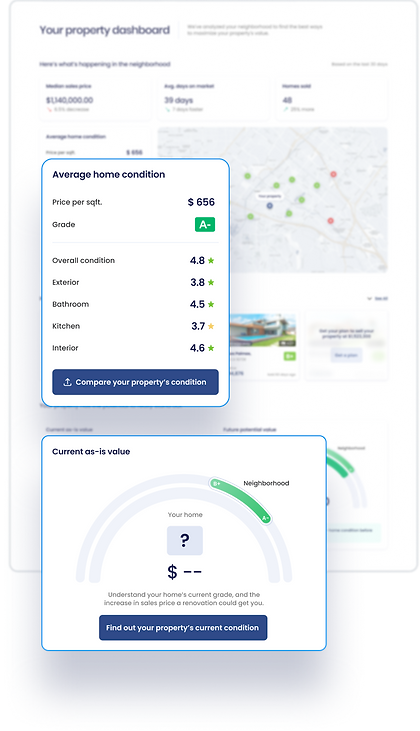The width and height of the screenshot is (420, 731).
Task: Click the Price per sqft. label
Action: pos(77,202)
